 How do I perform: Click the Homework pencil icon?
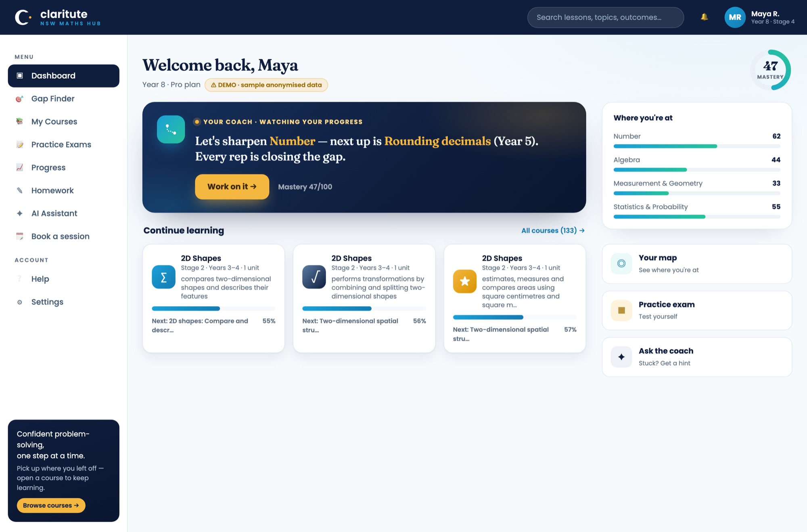(x=19, y=190)
